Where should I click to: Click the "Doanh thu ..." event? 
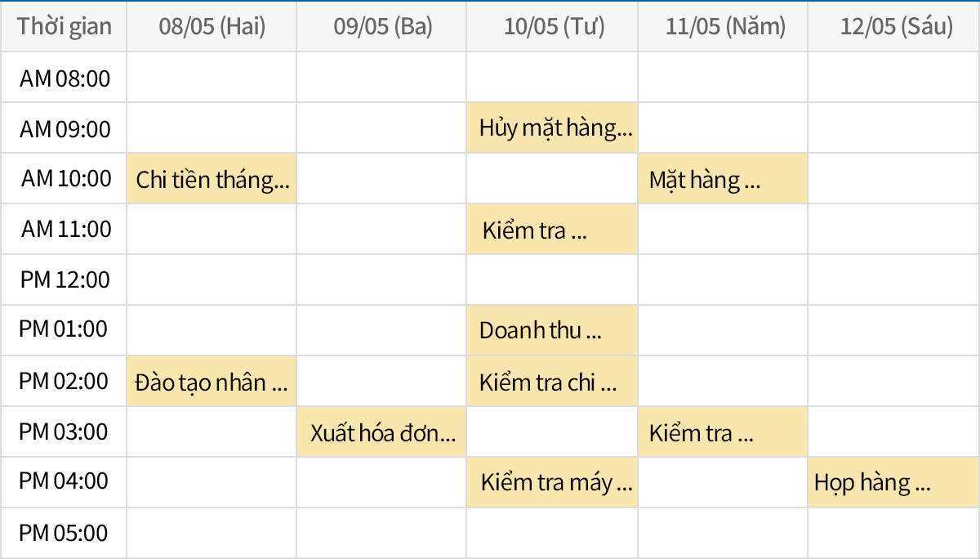pos(552,331)
